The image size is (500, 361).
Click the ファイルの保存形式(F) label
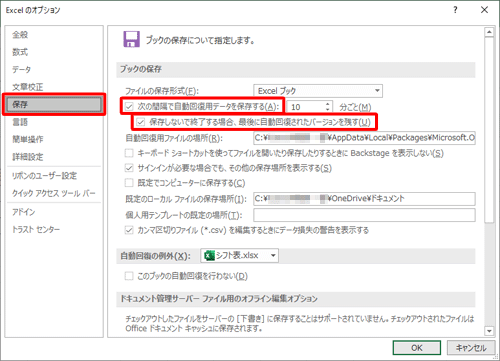(x=162, y=91)
